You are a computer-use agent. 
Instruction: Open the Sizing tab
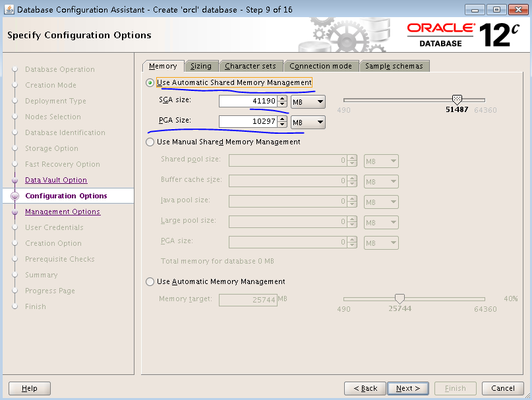tap(201, 66)
